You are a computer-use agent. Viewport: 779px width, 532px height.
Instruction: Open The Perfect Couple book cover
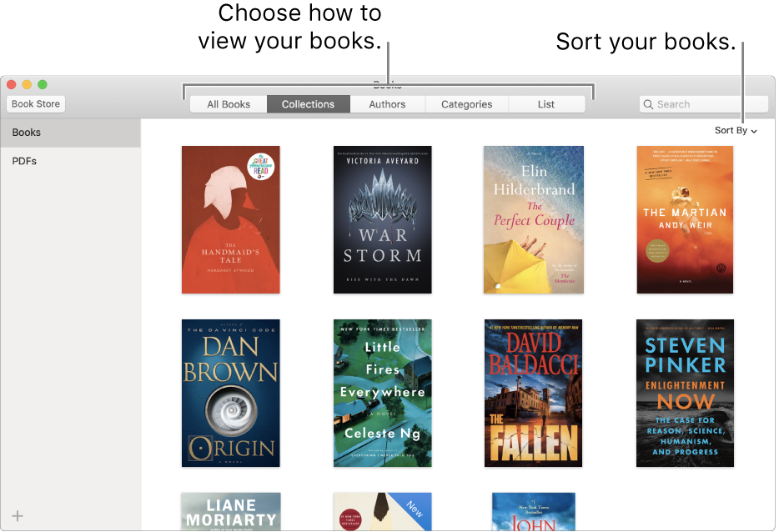(534, 219)
